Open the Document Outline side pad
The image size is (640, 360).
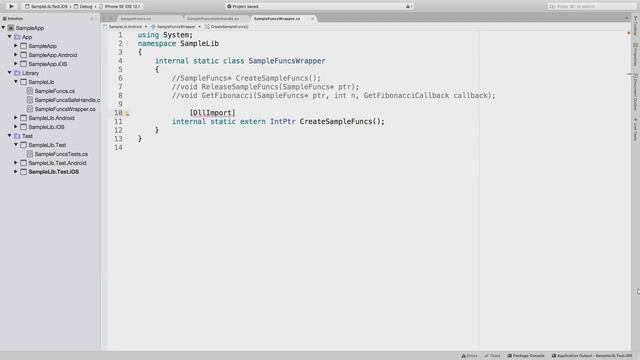(x=636, y=92)
